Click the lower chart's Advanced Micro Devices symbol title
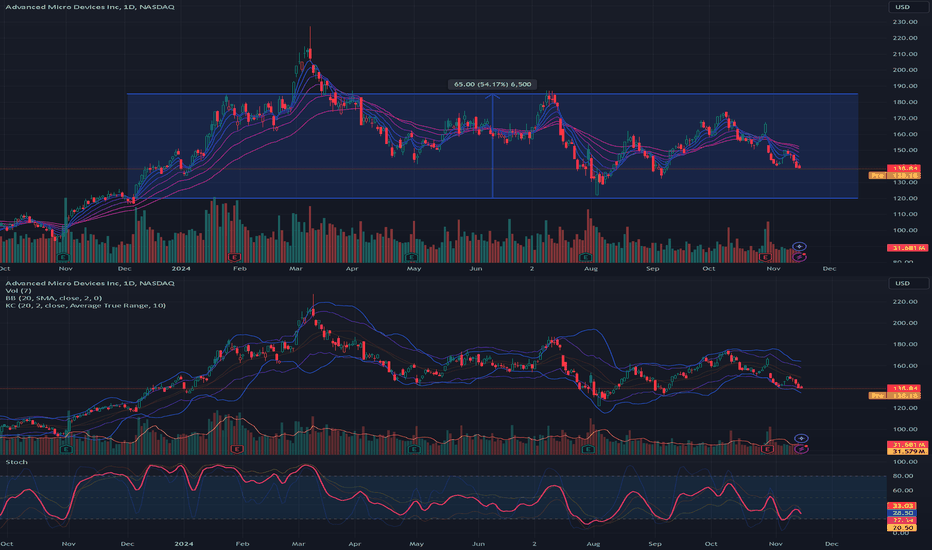Viewport: 932px width, 550px height. click(x=90, y=283)
